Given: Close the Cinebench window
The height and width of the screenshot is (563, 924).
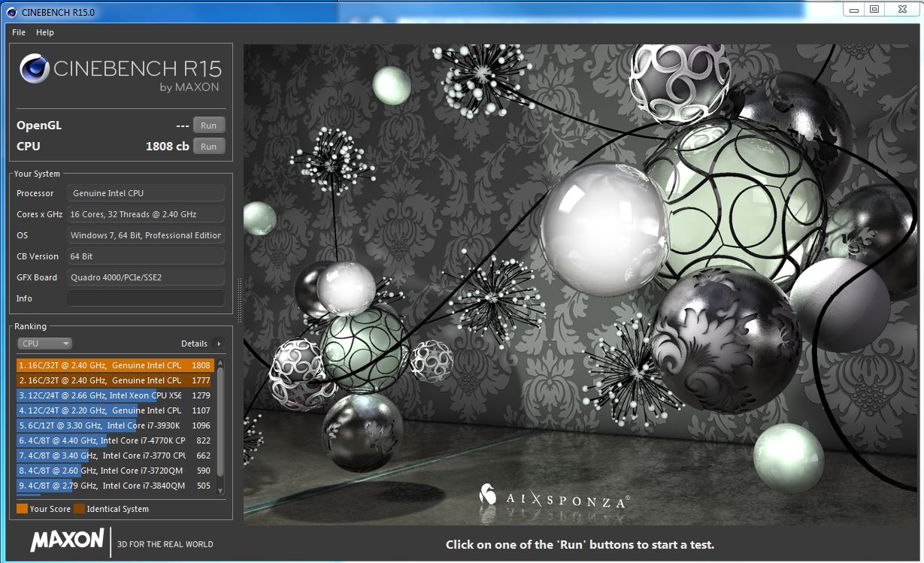Looking at the screenshot, I should click(901, 9).
